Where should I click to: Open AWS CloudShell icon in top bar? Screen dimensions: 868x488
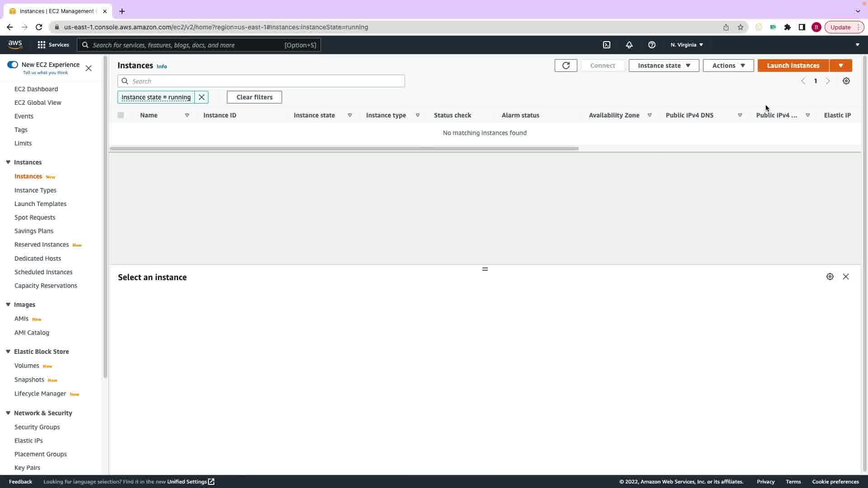607,45
